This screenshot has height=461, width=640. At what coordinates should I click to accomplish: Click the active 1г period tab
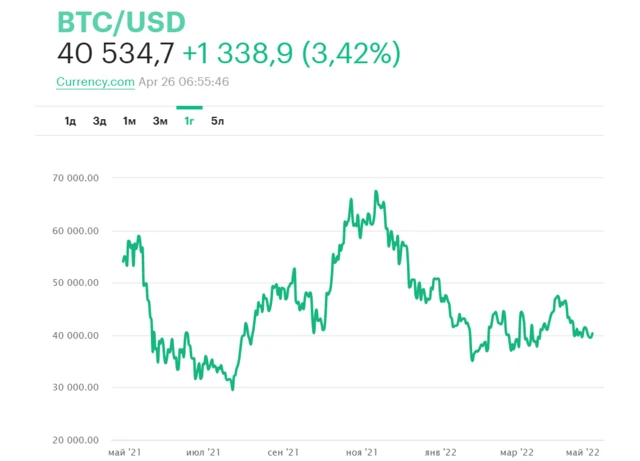[189, 121]
